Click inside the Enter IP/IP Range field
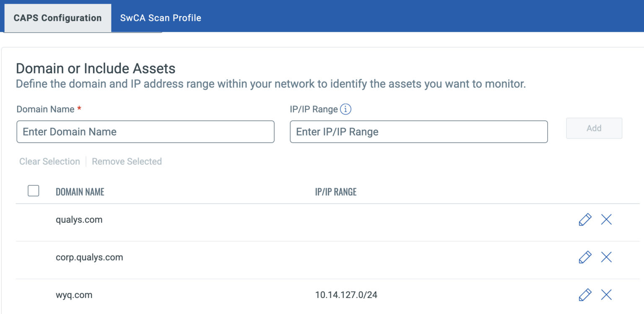Viewport: 644px width, 314px height. 418,132
